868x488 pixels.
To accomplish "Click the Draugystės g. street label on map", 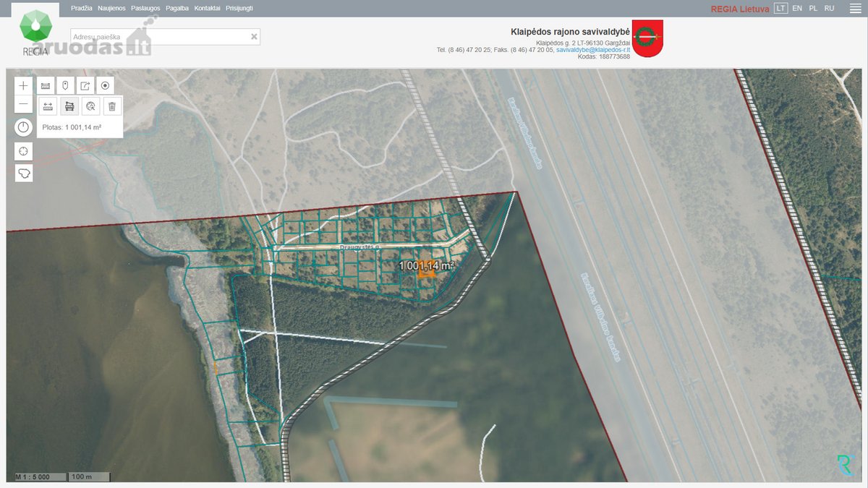I will (359, 247).
